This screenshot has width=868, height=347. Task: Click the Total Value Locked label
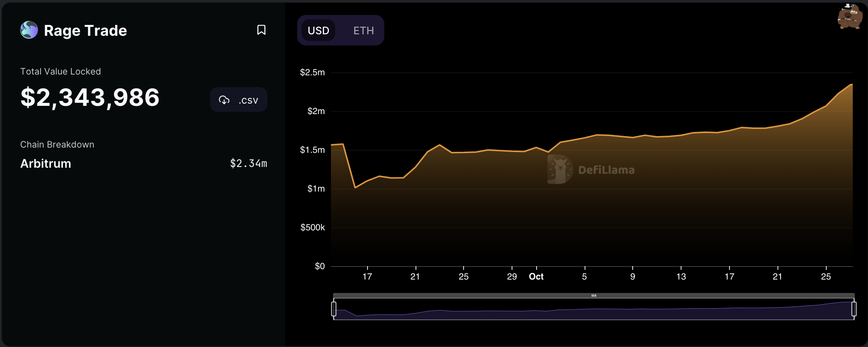point(60,72)
